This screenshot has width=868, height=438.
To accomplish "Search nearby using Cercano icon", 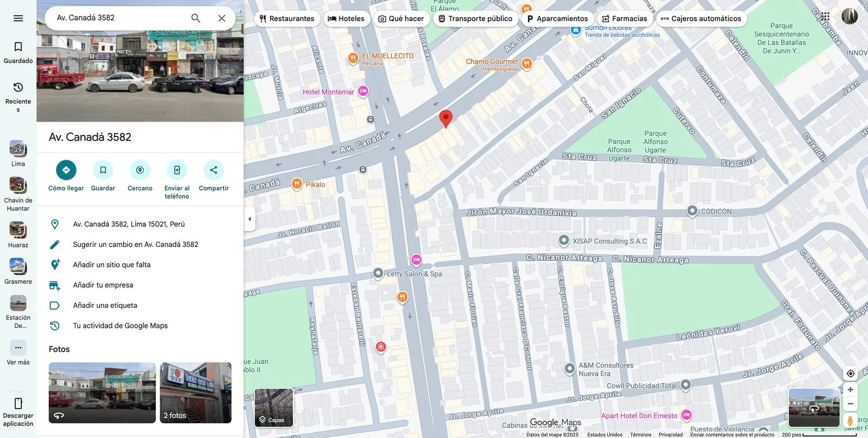I will [x=140, y=170].
